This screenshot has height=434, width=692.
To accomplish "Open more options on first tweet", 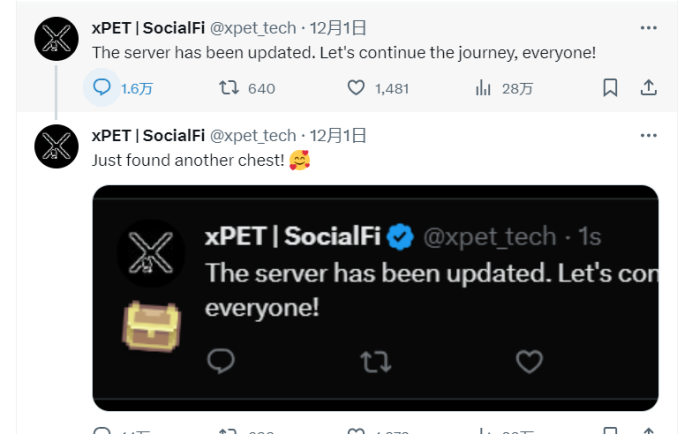I will click(648, 28).
